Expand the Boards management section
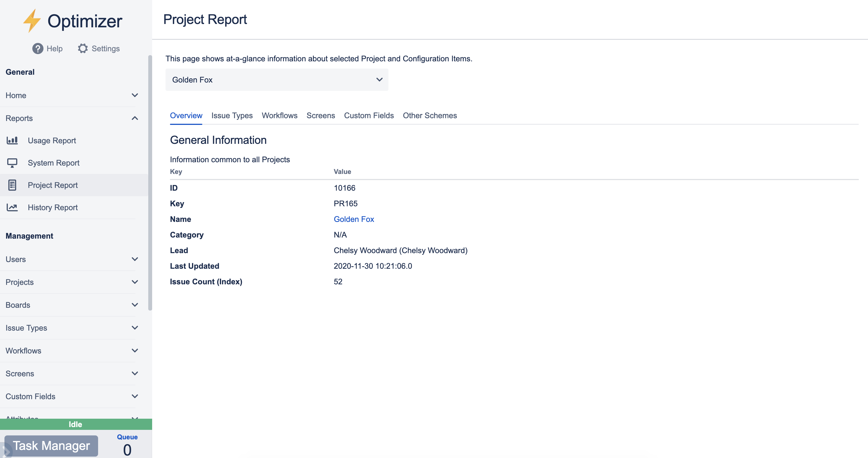The image size is (868, 458). [134, 305]
